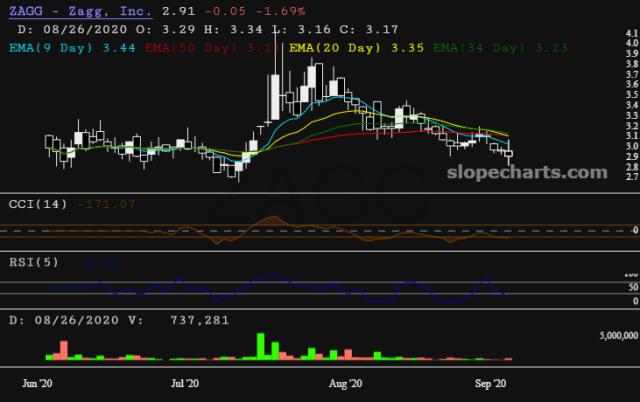
Task: Select the EMA(34 Day) legend label
Action: (x=467, y=46)
